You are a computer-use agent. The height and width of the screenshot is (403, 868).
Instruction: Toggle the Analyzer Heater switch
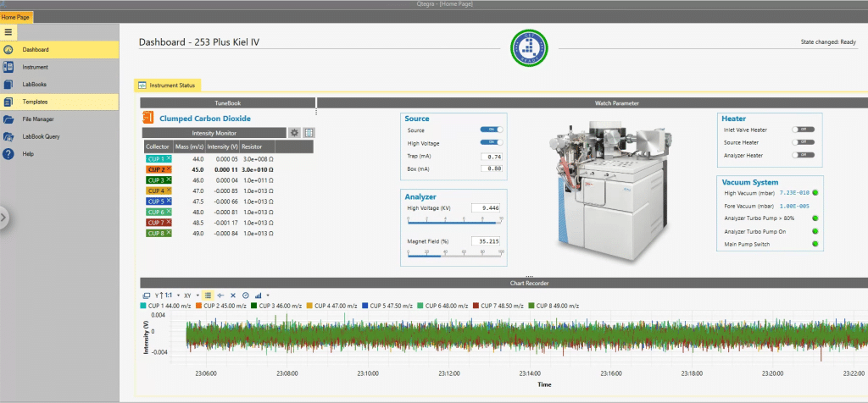804,155
